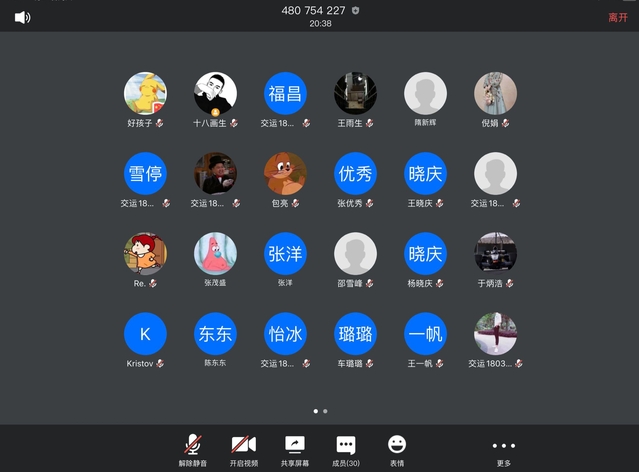Image resolution: width=639 pixels, height=472 pixels.
Task: Select 好孩子's Pikachu avatar
Action: (x=145, y=93)
